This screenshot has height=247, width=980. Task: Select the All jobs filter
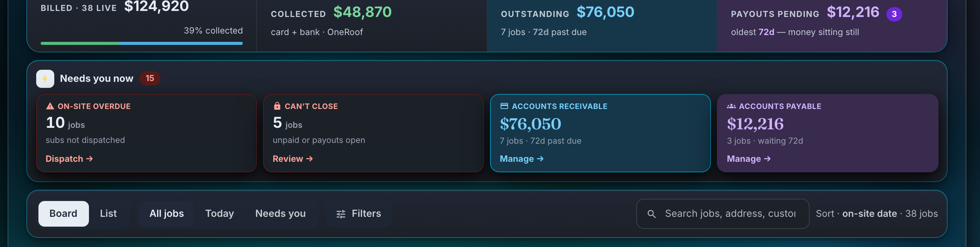167,214
